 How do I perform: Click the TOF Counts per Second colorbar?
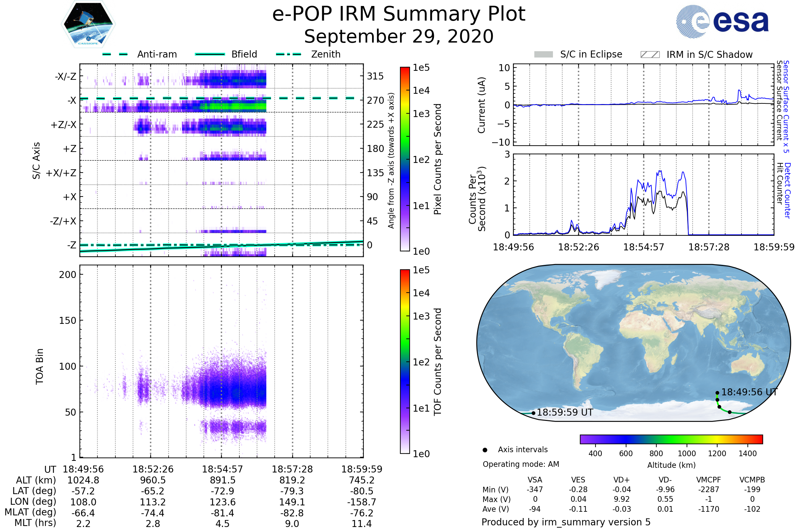[x=405, y=361]
